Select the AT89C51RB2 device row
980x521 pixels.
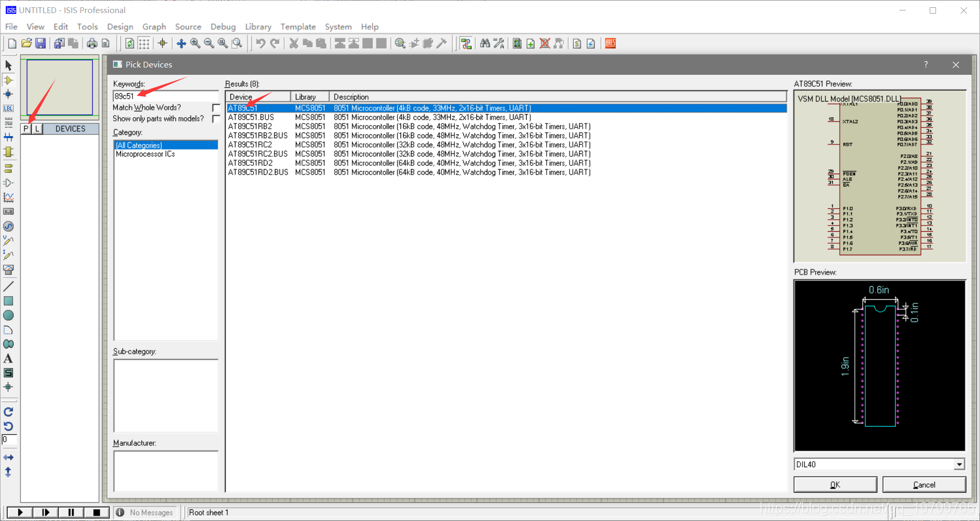[x=507, y=127]
